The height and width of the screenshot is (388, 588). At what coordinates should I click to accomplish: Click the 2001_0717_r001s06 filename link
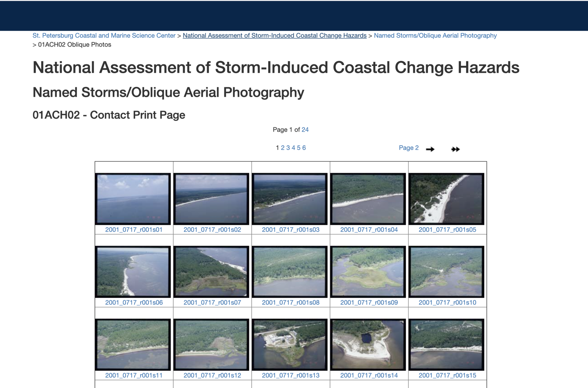134,303
